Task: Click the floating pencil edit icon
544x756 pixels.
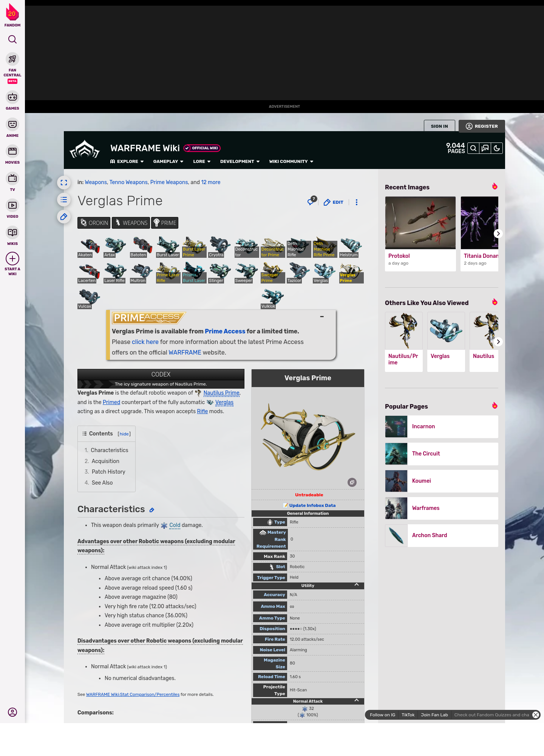Action: pyautogui.click(x=64, y=217)
